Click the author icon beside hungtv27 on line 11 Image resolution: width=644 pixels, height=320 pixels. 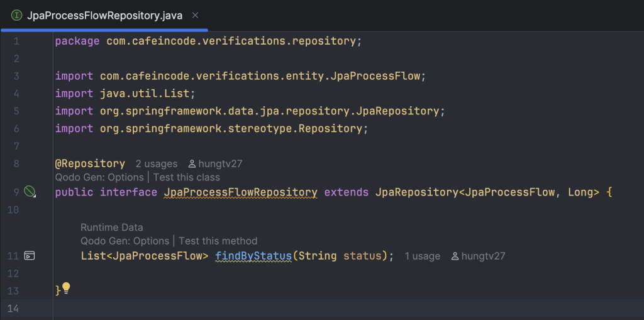point(455,257)
